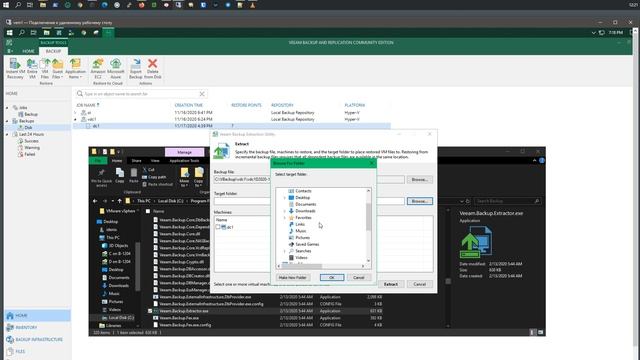Click Cancel in Browse For Folder
The width and height of the screenshot is (640, 360).
pyautogui.click(x=359, y=278)
